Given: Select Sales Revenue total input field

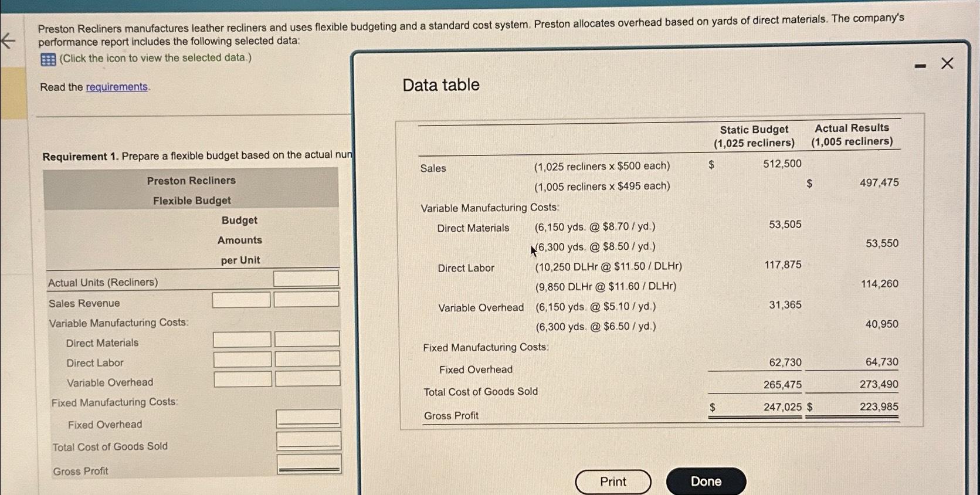Looking at the screenshot, I should [x=306, y=299].
